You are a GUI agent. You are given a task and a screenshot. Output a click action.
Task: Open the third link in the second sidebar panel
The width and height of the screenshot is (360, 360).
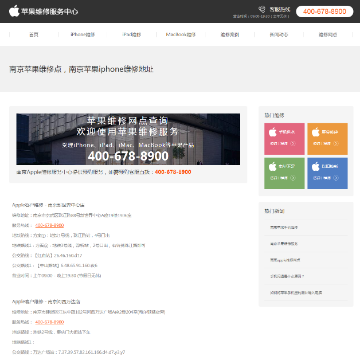pos(285,260)
